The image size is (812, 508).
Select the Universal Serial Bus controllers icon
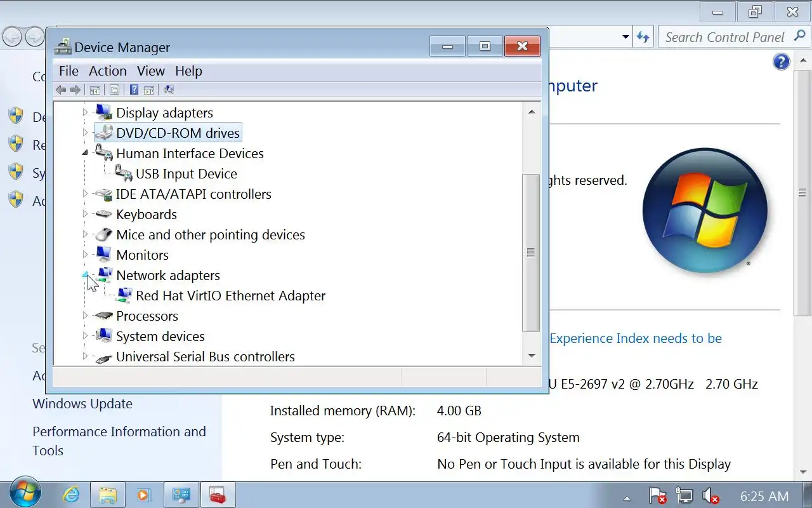(x=103, y=358)
